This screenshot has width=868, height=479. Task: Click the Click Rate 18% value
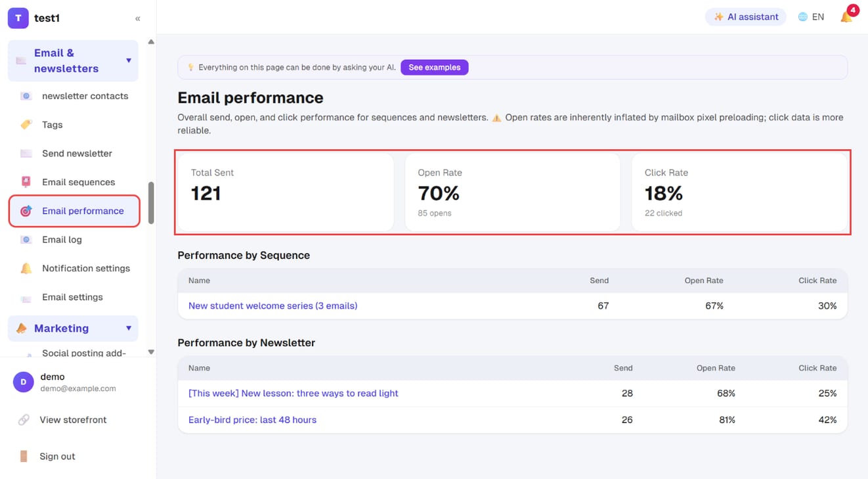[664, 193]
